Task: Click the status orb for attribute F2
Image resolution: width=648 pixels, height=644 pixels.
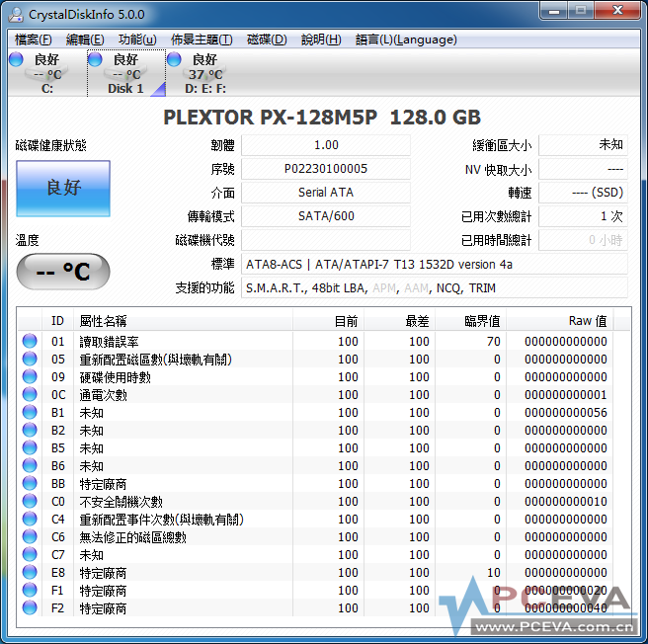Action: tap(30, 607)
